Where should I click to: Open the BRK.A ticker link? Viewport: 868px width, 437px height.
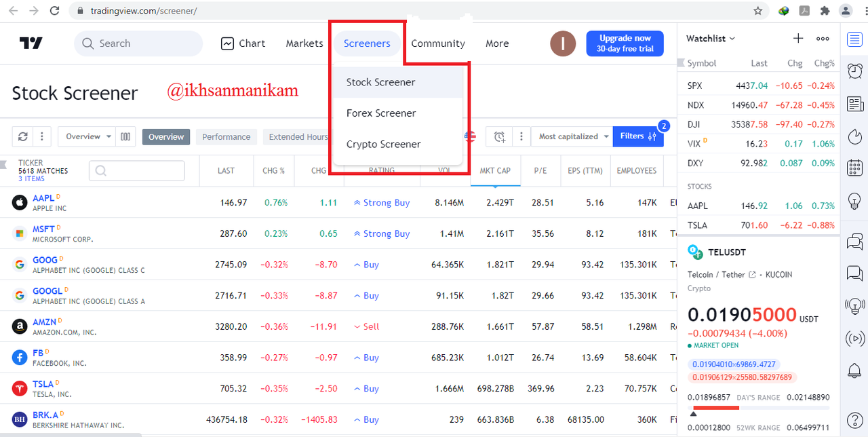point(46,415)
